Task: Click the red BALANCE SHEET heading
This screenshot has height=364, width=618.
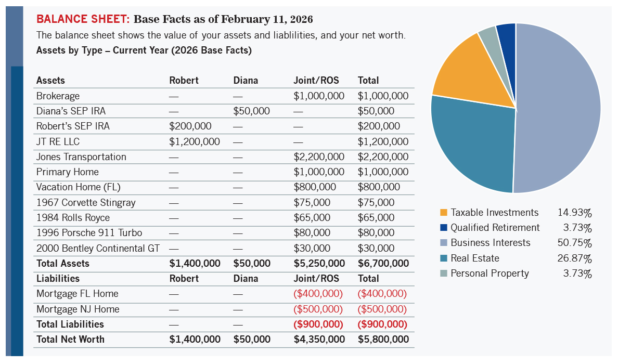Action: click(82, 20)
